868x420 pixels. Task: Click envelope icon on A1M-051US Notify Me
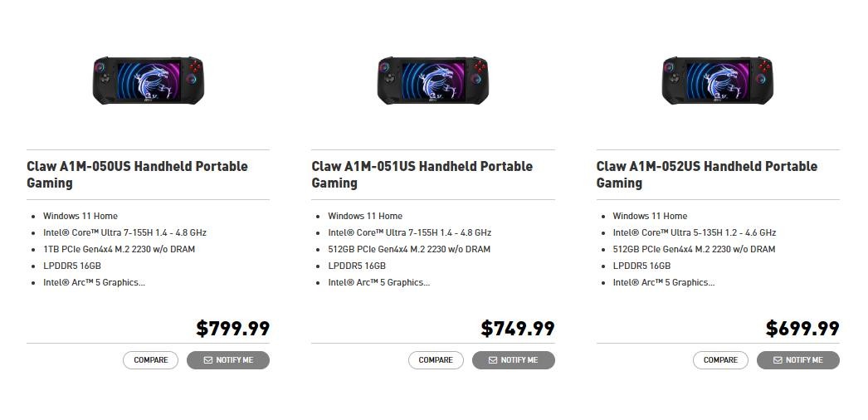click(493, 360)
